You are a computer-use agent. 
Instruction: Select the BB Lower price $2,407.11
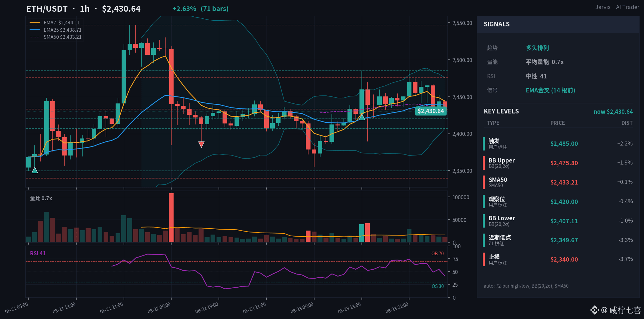(564, 221)
